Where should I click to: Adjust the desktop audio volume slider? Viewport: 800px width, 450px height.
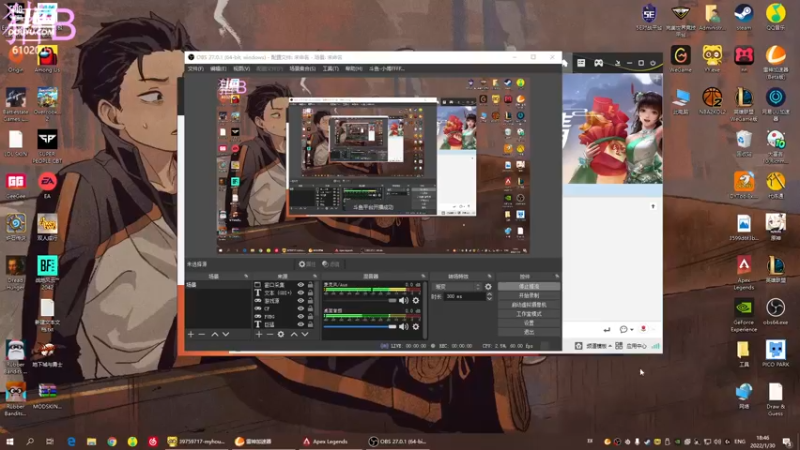click(360, 327)
